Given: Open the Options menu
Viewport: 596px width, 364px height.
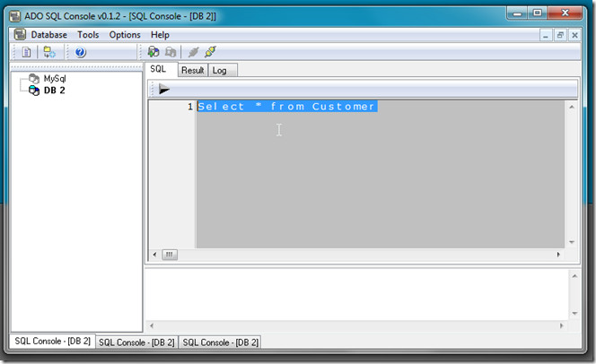Looking at the screenshot, I should (x=125, y=35).
